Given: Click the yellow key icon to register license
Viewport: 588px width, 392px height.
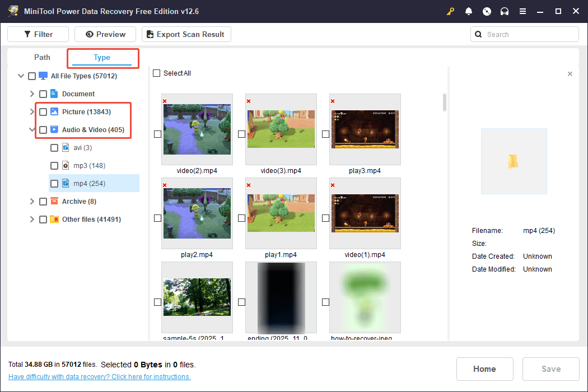Looking at the screenshot, I should click(450, 11).
